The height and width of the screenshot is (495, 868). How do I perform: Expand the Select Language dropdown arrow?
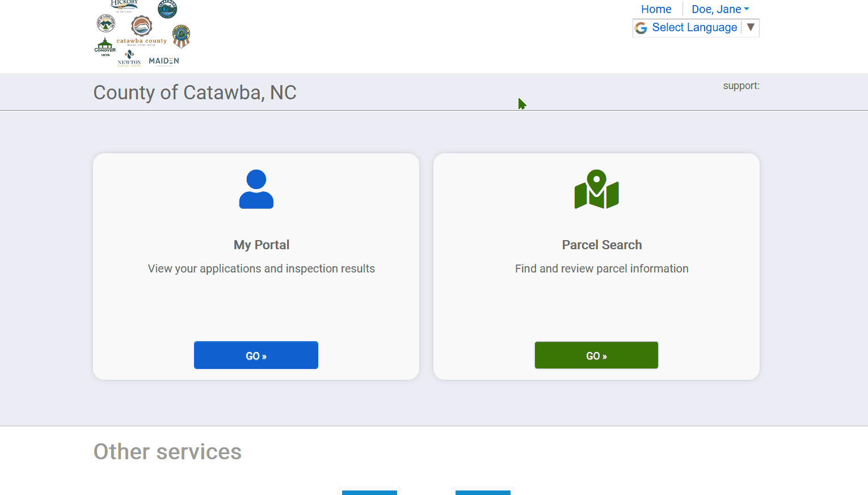point(751,27)
